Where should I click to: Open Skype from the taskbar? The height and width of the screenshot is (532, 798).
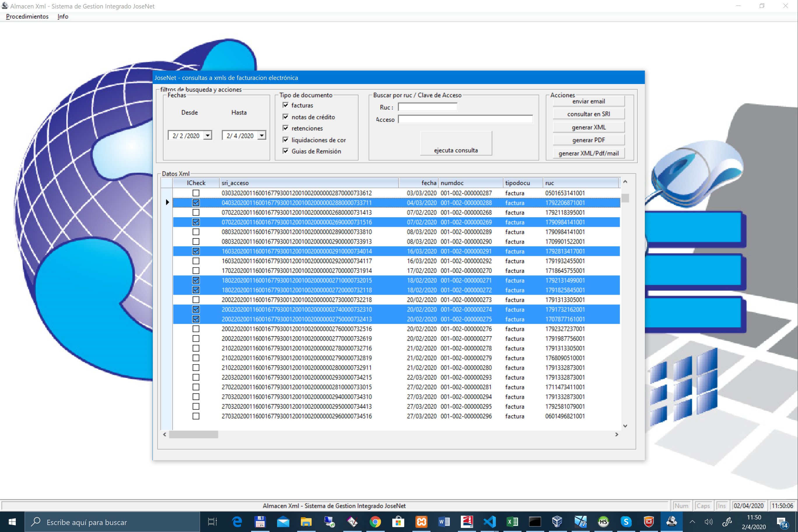pos(626,522)
